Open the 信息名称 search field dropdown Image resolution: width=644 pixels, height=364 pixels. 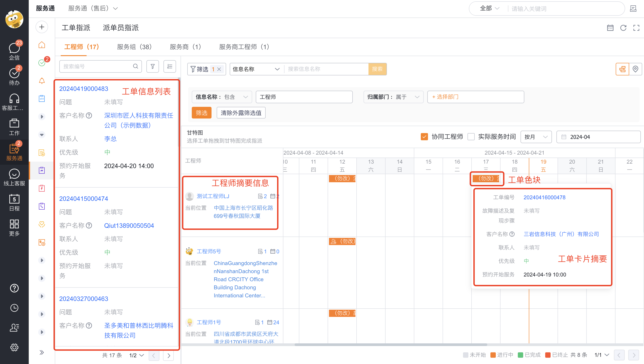pyautogui.click(x=257, y=69)
